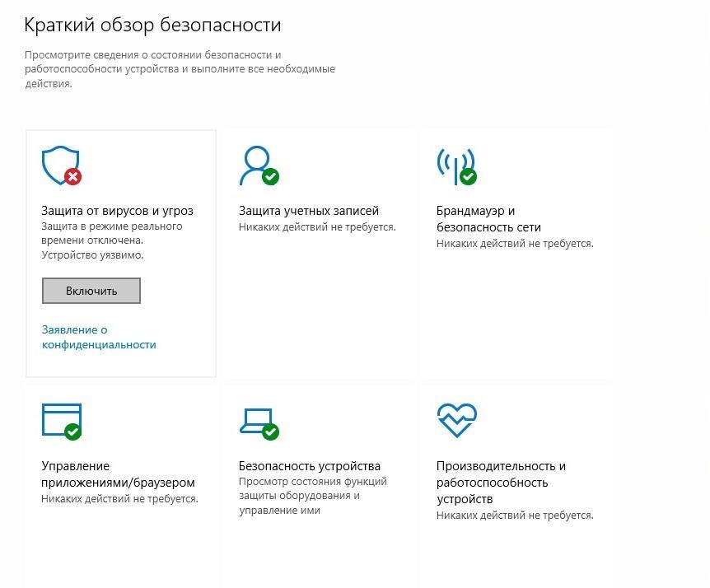
Task: Select the Безопасность устройства title
Action: coord(309,466)
